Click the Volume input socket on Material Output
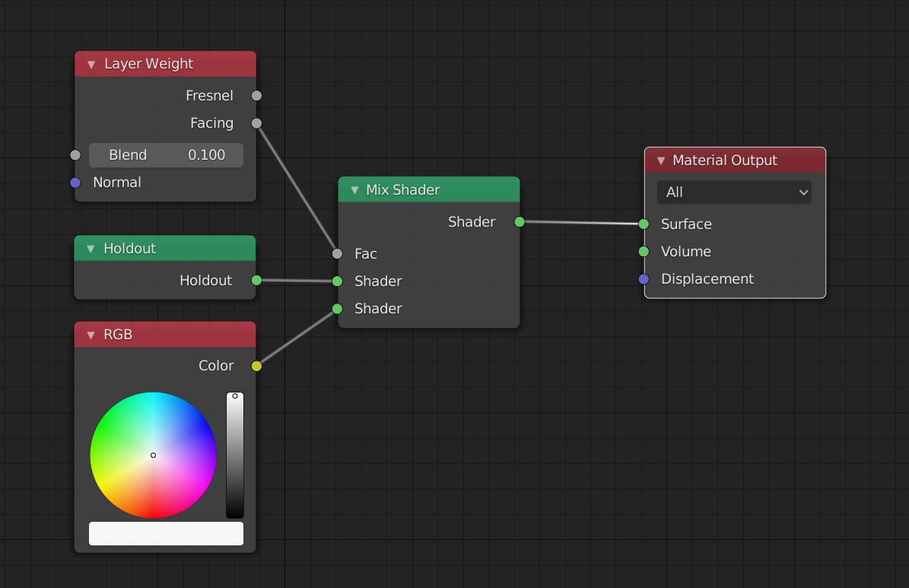 [644, 251]
